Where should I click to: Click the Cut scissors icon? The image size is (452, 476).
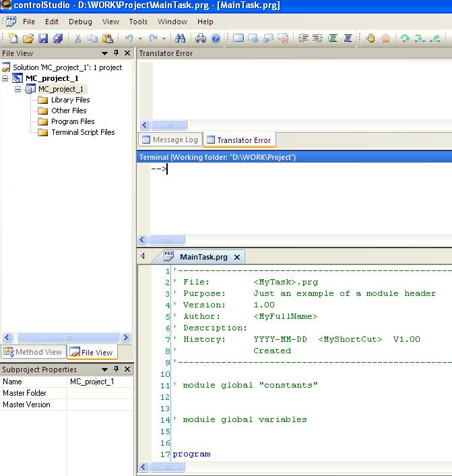[77, 38]
